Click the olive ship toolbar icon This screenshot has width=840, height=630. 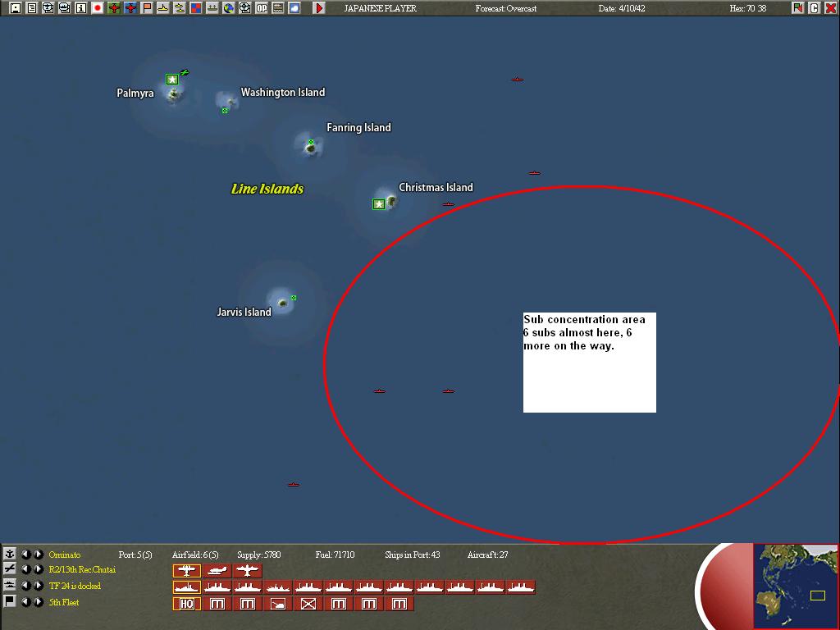coord(212,8)
